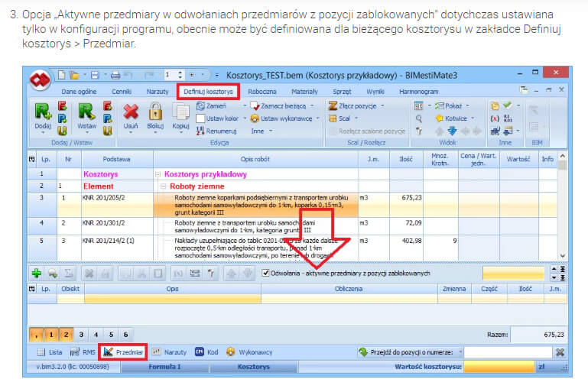Click the red X Usuń icon
This screenshot has height=392, width=588.
[131, 112]
